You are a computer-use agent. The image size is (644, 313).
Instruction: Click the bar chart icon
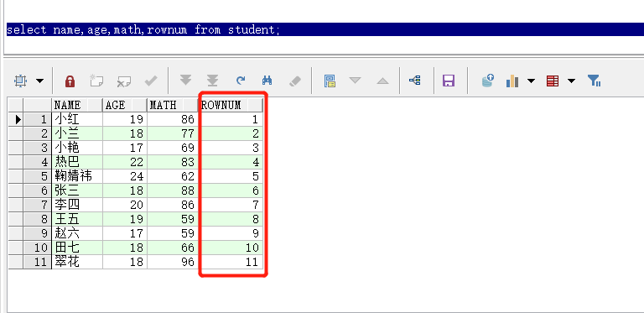pos(512,81)
